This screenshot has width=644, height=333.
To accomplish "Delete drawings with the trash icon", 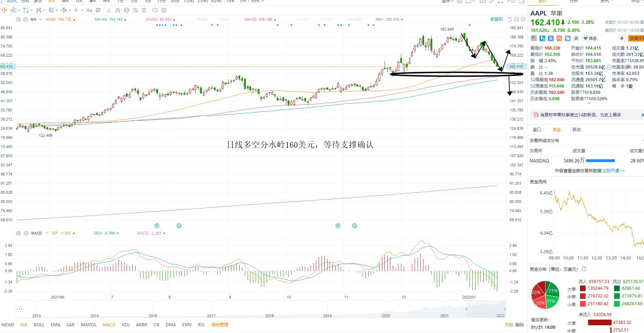I will (144, 10).
